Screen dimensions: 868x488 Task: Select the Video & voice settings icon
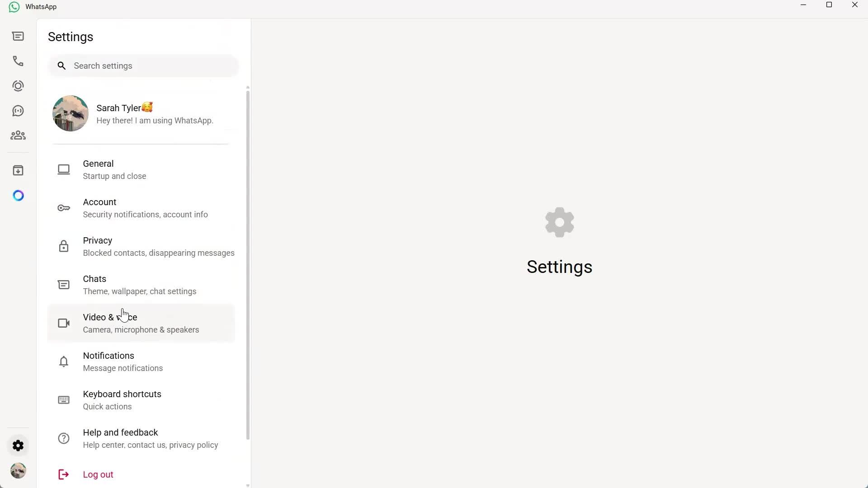pos(63,323)
